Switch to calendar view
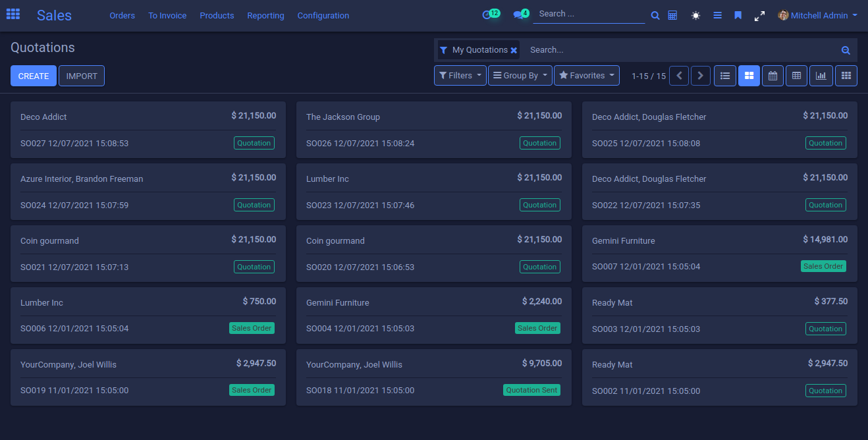The width and height of the screenshot is (868, 440). click(x=773, y=76)
